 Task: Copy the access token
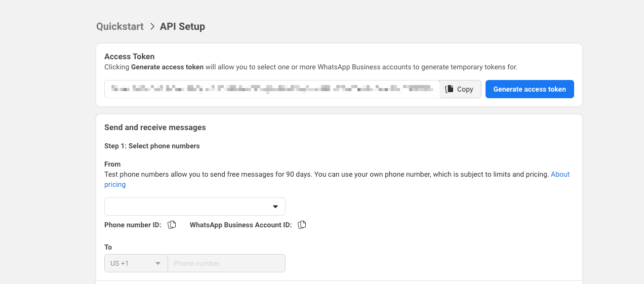tap(460, 89)
